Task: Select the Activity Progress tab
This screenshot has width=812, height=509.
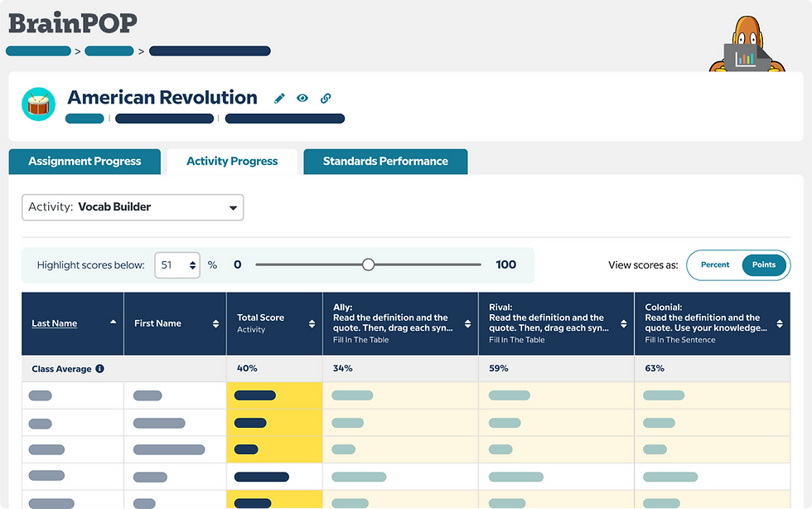Action: (232, 161)
